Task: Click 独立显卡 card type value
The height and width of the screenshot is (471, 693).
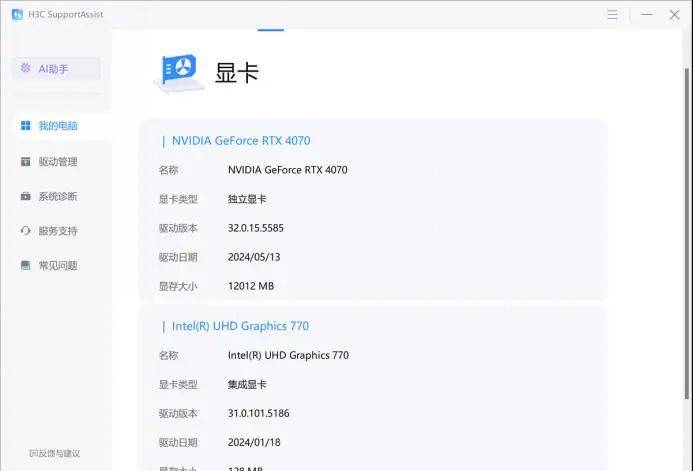Action: pyautogui.click(x=247, y=199)
